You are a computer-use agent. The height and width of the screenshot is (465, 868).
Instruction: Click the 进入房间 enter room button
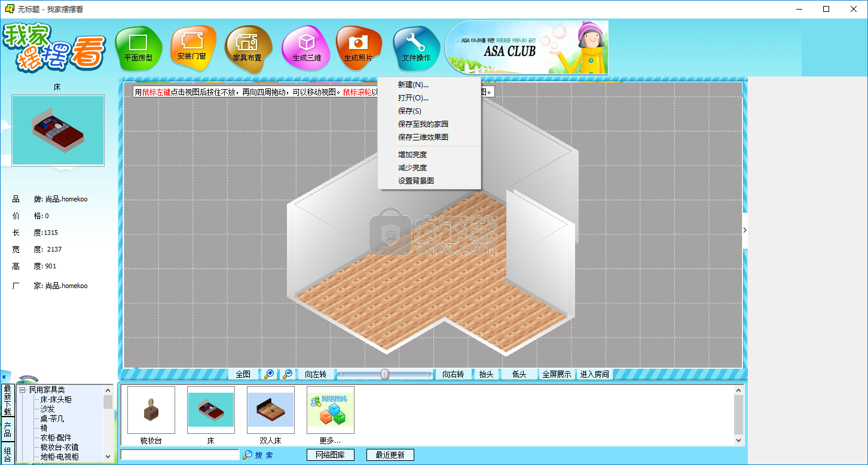click(594, 374)
